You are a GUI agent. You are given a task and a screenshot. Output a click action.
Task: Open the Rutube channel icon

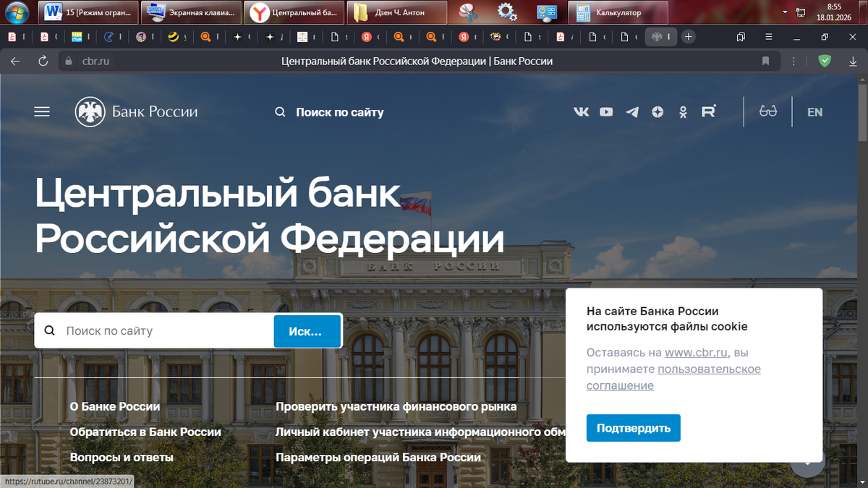click(x=709, y=111)
